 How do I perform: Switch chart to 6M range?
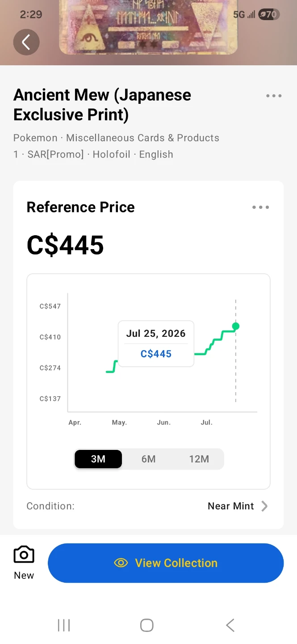148,459
